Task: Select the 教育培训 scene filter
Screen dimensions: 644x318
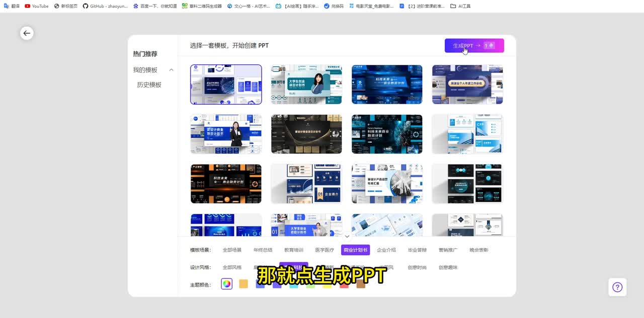Action: [x=294, y=250]
